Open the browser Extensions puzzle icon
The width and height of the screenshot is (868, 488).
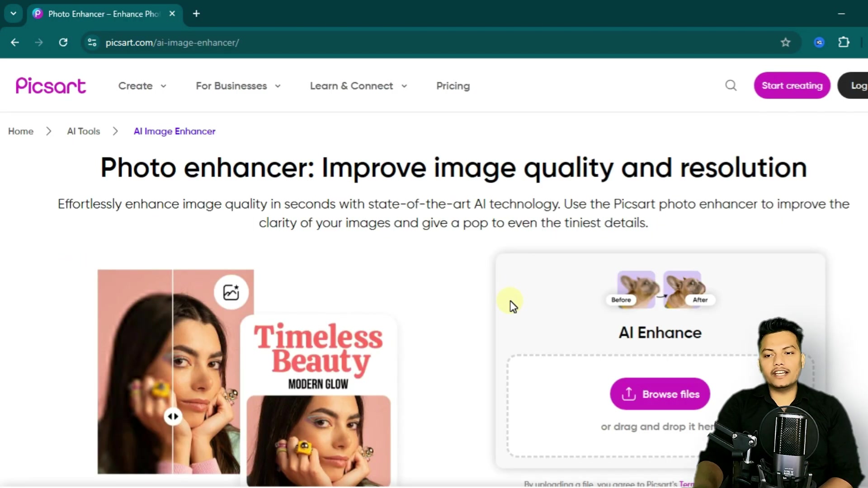[844, 42]
